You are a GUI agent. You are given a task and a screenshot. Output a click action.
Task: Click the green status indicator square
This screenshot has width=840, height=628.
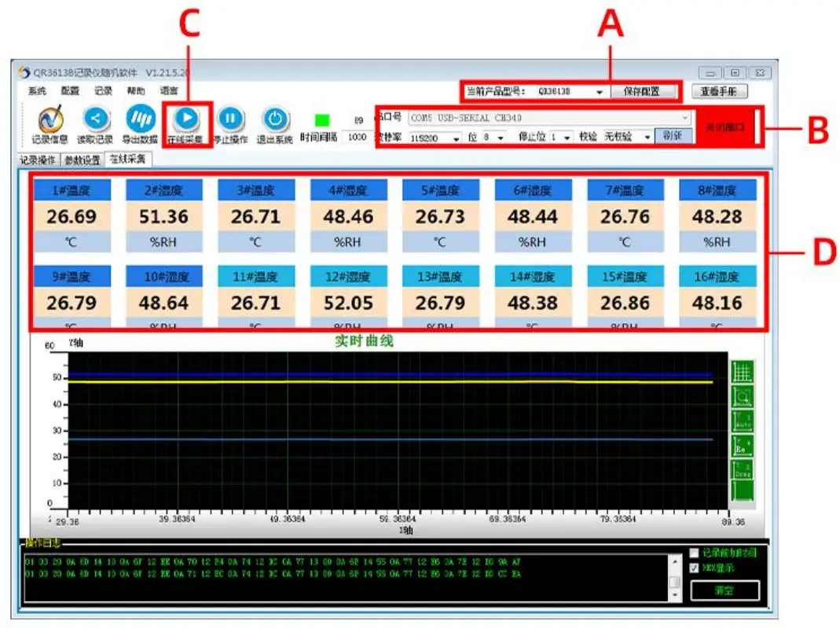tap(322, 119)
